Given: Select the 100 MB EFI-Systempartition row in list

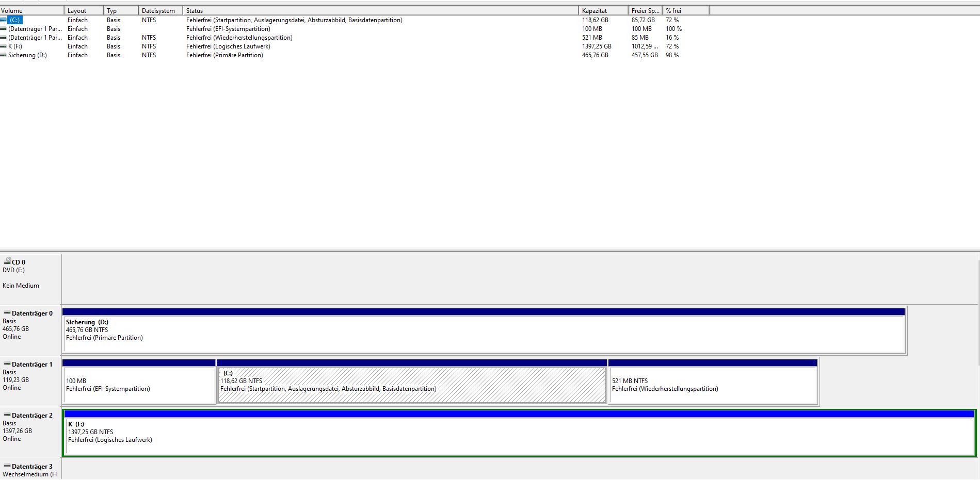Looking at the screenshot, I should click(x=228, y=29).
